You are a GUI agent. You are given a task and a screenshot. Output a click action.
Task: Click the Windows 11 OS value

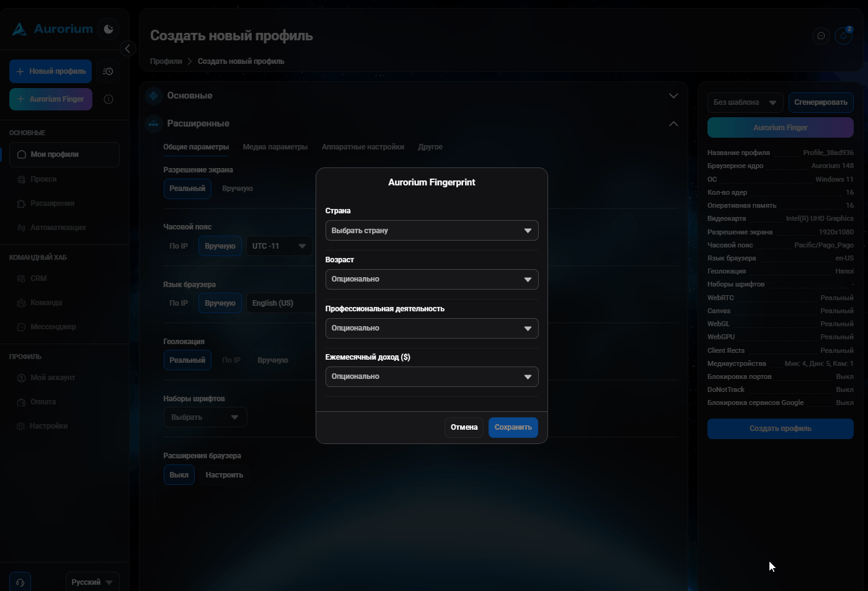point(835,179)
